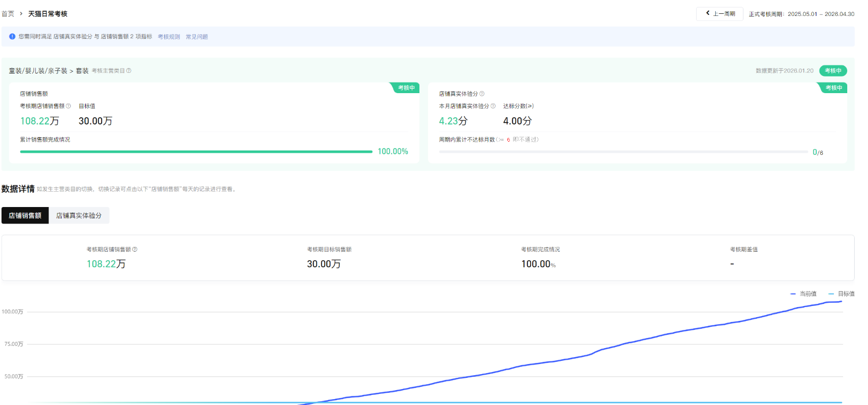Image resolution: width=868 pixels, height=405 pixels.
Task: Toggle 目标值 series in chart legend
Action: tap(841, 294)
